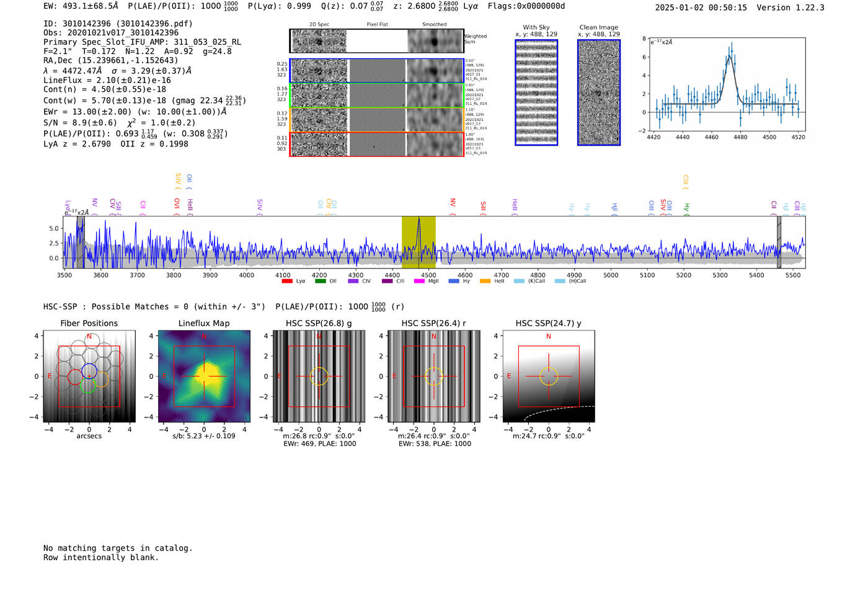Select the blue-bordered fiber 2D spectrum row
This screenshot has width=868, height=591.
376,71
